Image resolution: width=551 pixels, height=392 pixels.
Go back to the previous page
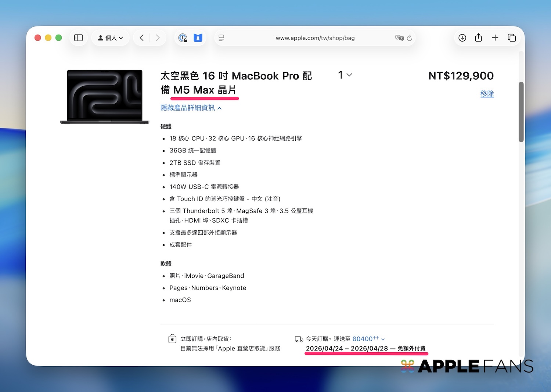point(142,38)
